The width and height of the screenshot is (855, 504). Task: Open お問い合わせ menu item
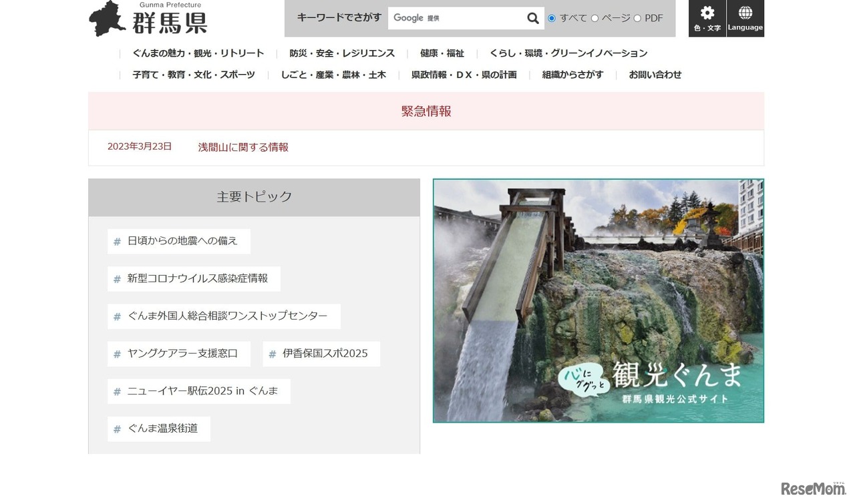[x=655, y=75]
